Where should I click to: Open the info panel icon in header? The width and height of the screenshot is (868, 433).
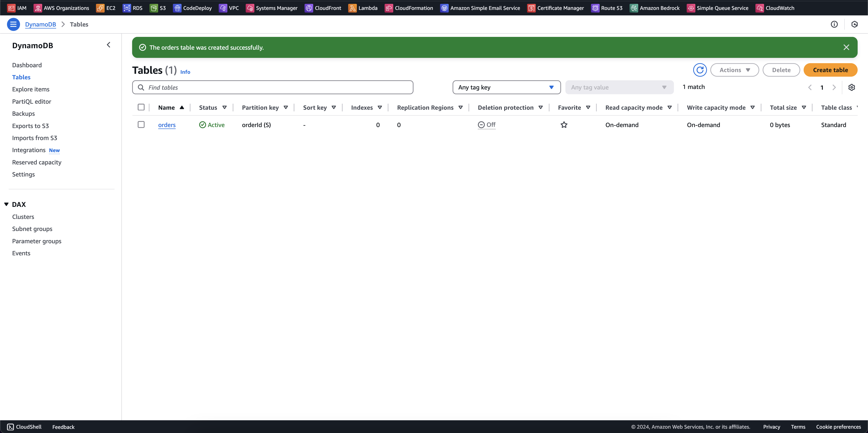coord(834,24)
